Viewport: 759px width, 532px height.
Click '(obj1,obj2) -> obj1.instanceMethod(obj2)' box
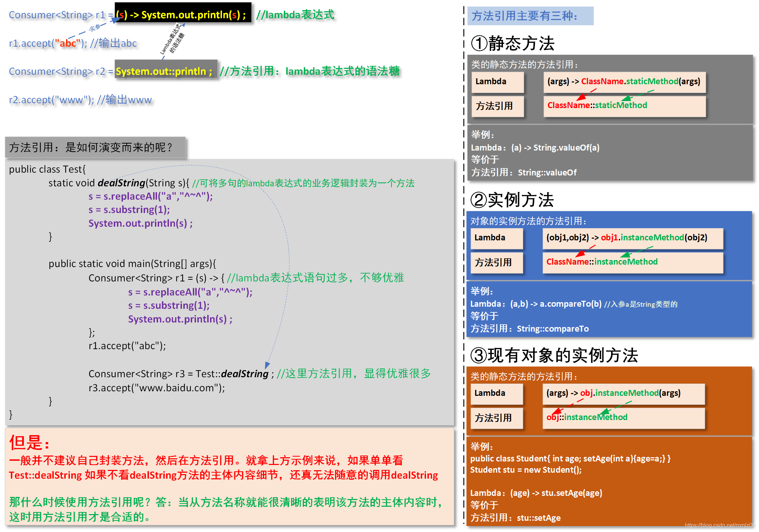coord(633,239)
